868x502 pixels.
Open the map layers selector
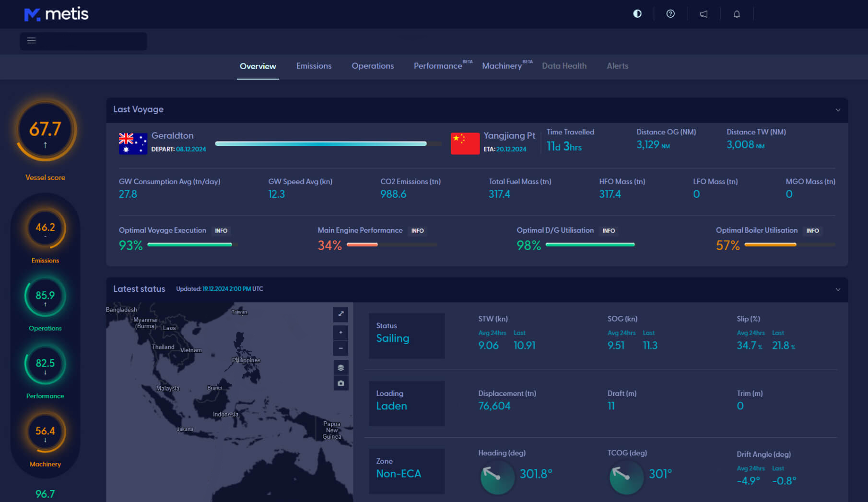pyautogui.click(x=341, y=368)
